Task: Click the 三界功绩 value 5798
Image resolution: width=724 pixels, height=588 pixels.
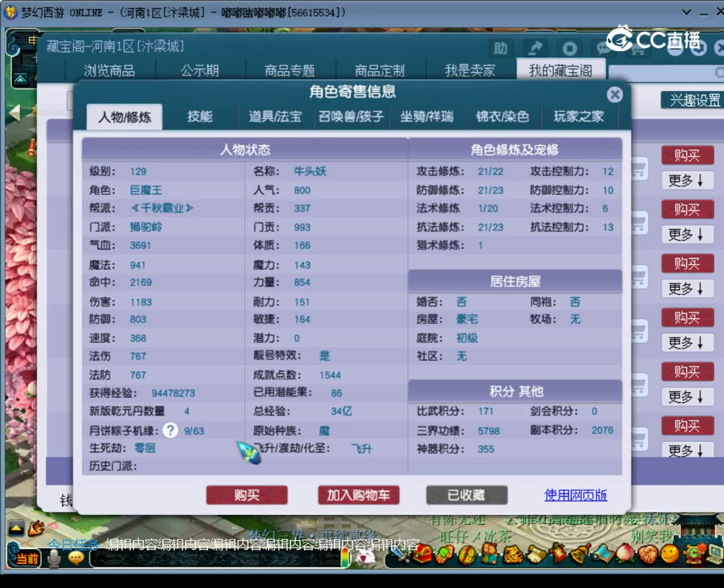Action: (x=489, y=431)
